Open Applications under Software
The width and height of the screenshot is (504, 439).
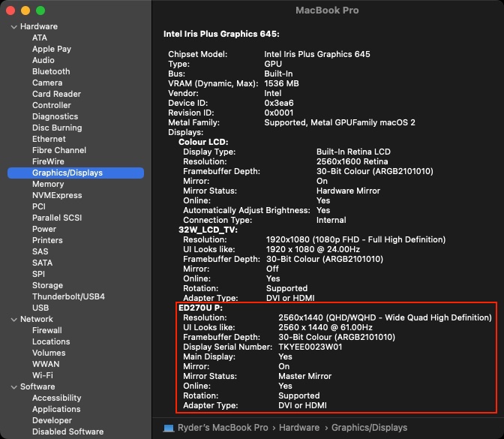[56, 409]
